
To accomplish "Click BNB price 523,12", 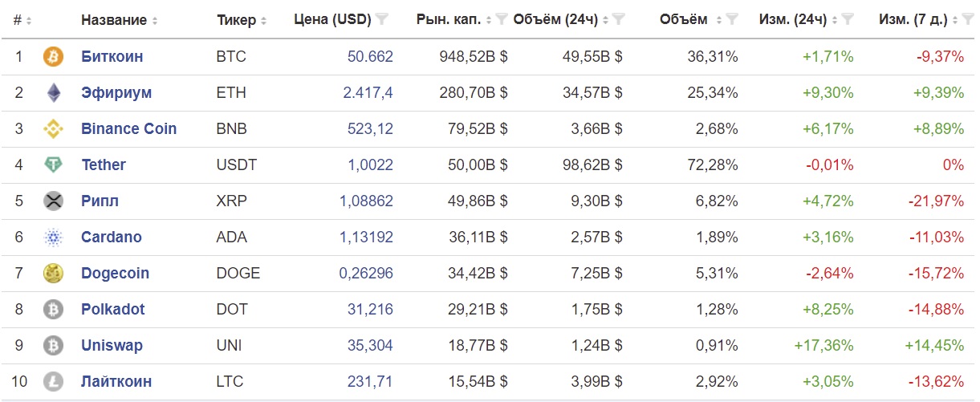I will click(x=370, y=129).
